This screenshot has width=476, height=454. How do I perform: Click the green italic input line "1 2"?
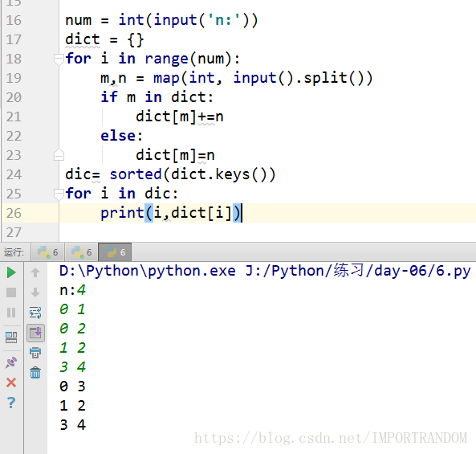click(72, 348)
